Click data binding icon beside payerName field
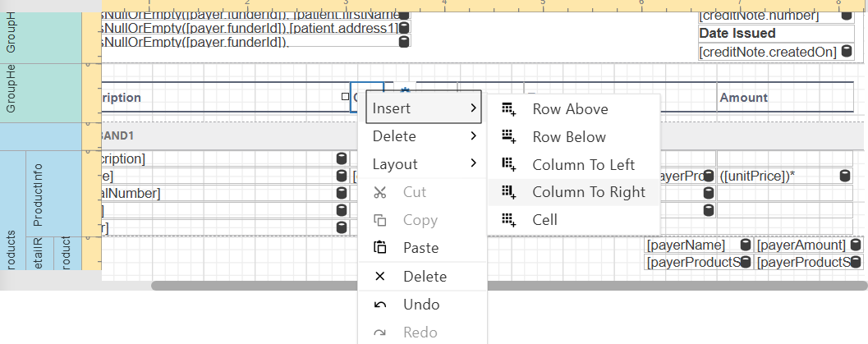 click(745, 245)
